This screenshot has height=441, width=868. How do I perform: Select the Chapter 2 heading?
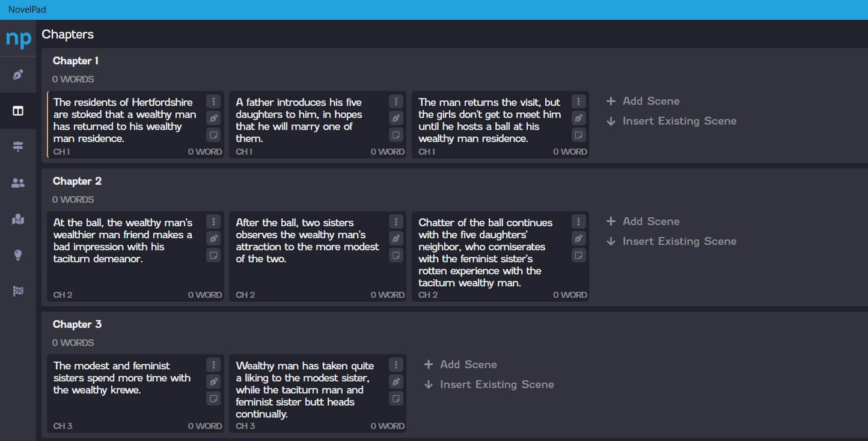[78, 181]
